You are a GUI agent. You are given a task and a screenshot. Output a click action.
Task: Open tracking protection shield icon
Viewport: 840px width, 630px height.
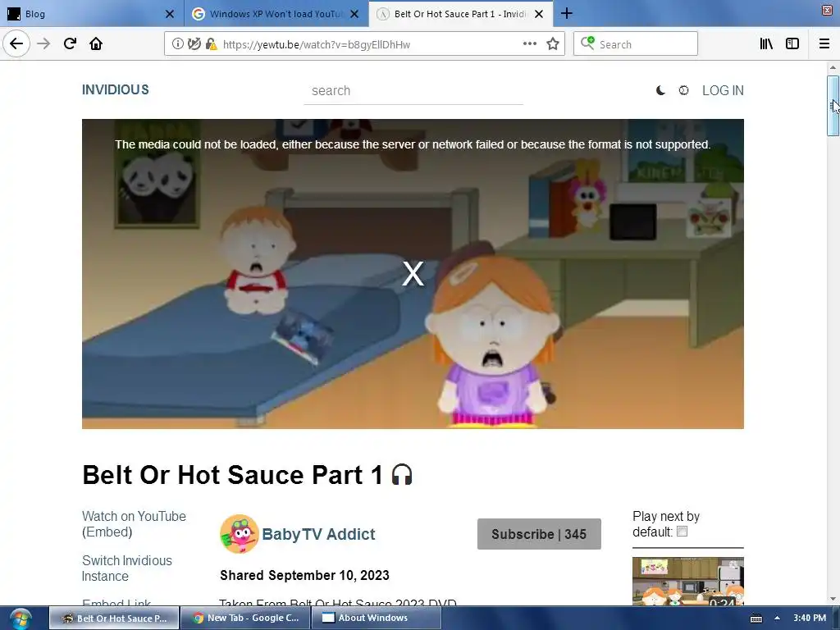194,44
